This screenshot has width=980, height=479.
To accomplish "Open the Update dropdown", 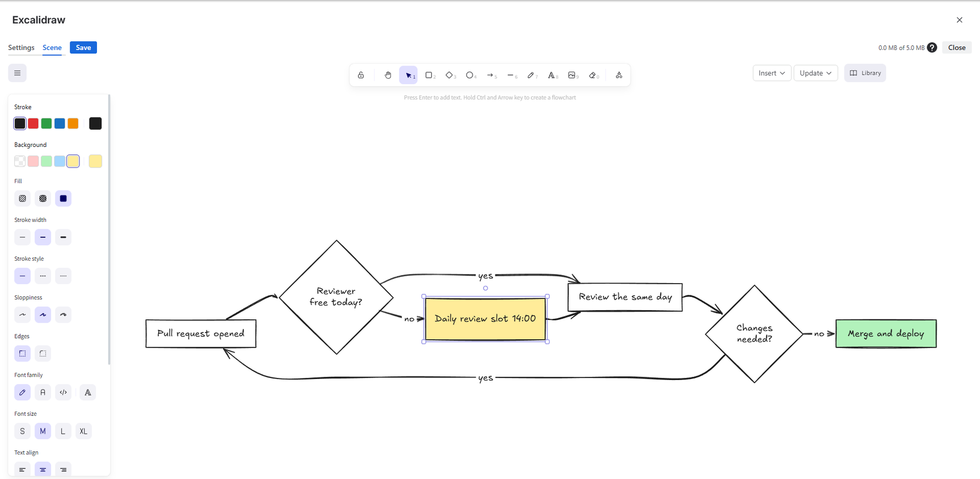I will coord(815,73).
